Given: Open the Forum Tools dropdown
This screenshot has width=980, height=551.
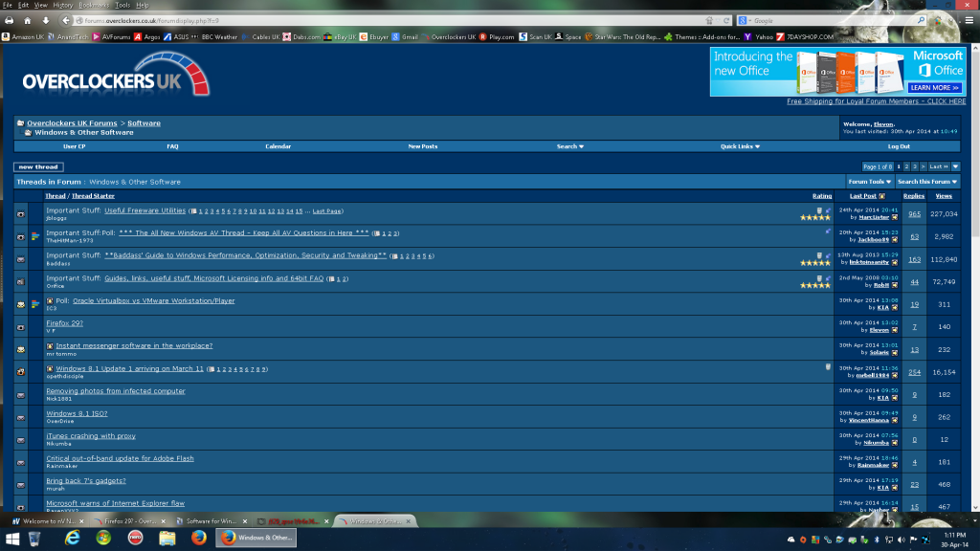Looking at the screenshot, I should click(869, 182).
